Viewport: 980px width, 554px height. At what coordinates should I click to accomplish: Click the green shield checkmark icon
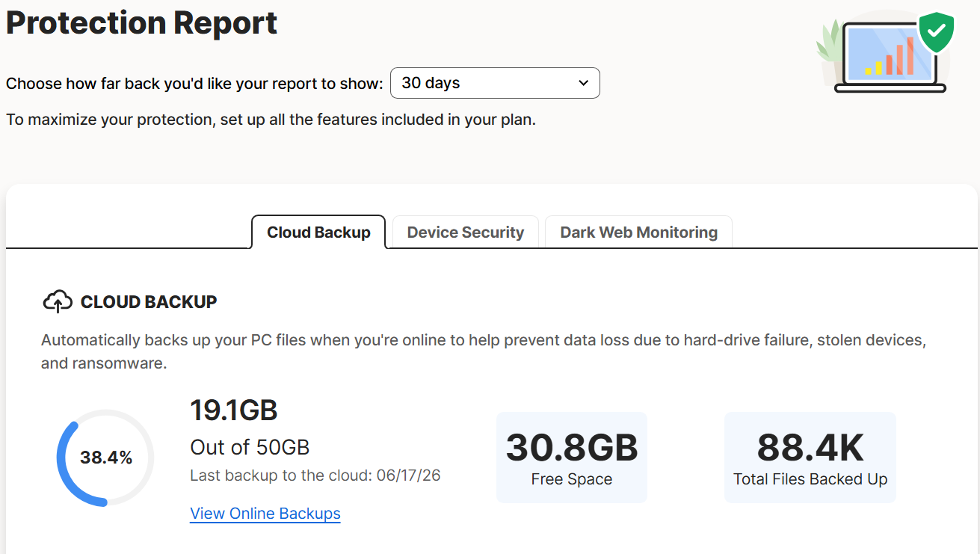coord(937,33)
